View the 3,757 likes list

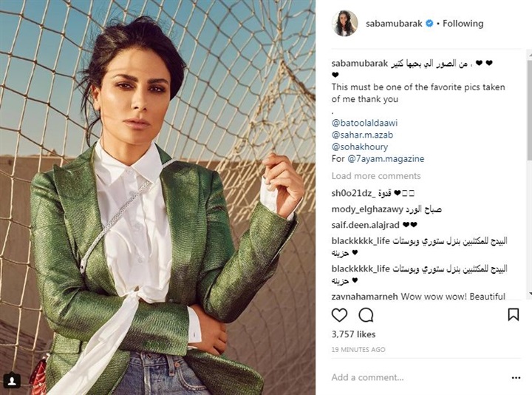pyautogui.click(x=353, y=334)
